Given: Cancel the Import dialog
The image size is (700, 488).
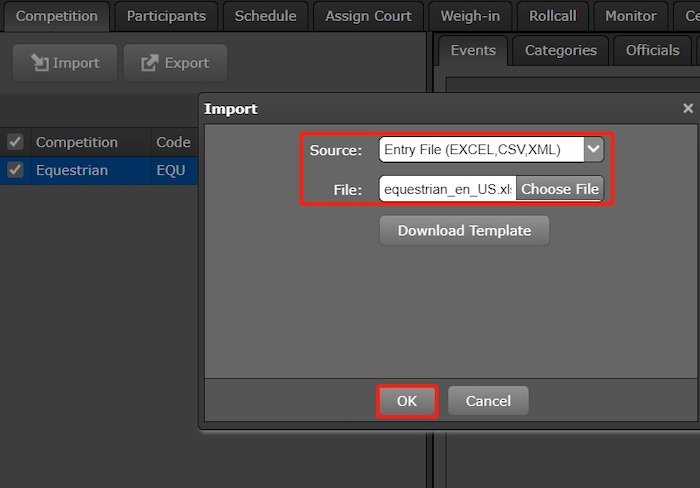Looking at the screenshot, I should point(488,401).
